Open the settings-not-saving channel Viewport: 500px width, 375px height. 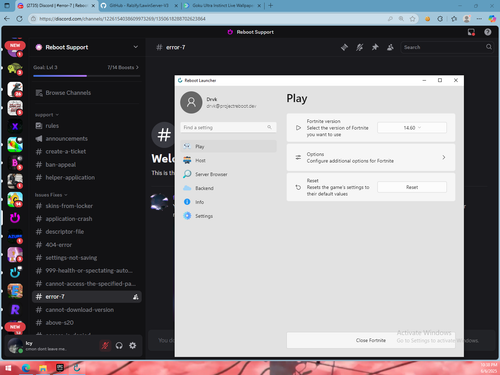coord(87,258)
